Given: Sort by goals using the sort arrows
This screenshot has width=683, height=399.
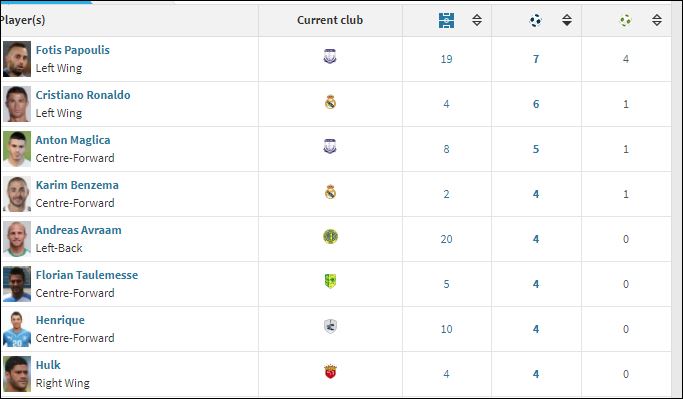Looking at the screenshot, I should pyautogui.click(x=567, y=20).
